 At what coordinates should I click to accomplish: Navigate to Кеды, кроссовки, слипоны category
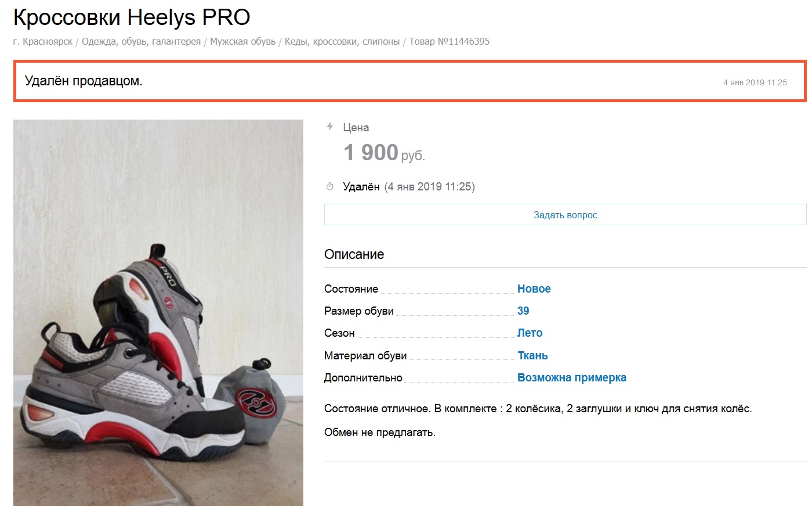pyautogui.click(x=342, y=42)
